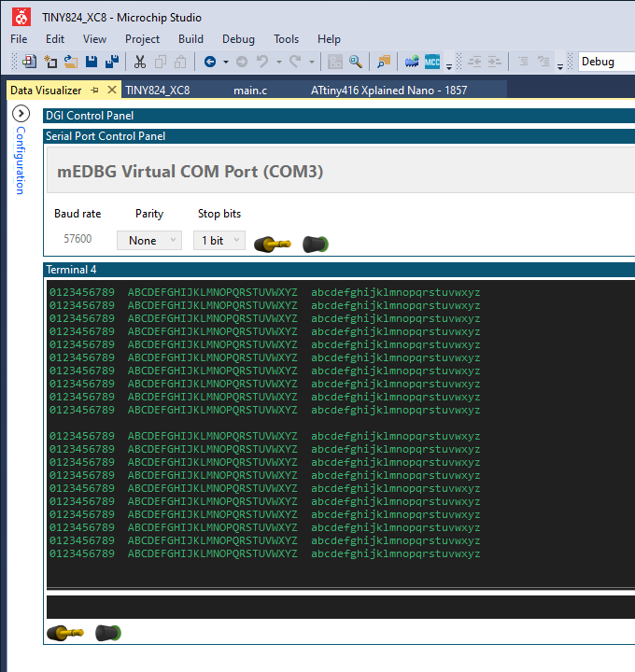635x672 pixels.
Task: Expand the Configuration side panel chevron
Action: point(21,114)
